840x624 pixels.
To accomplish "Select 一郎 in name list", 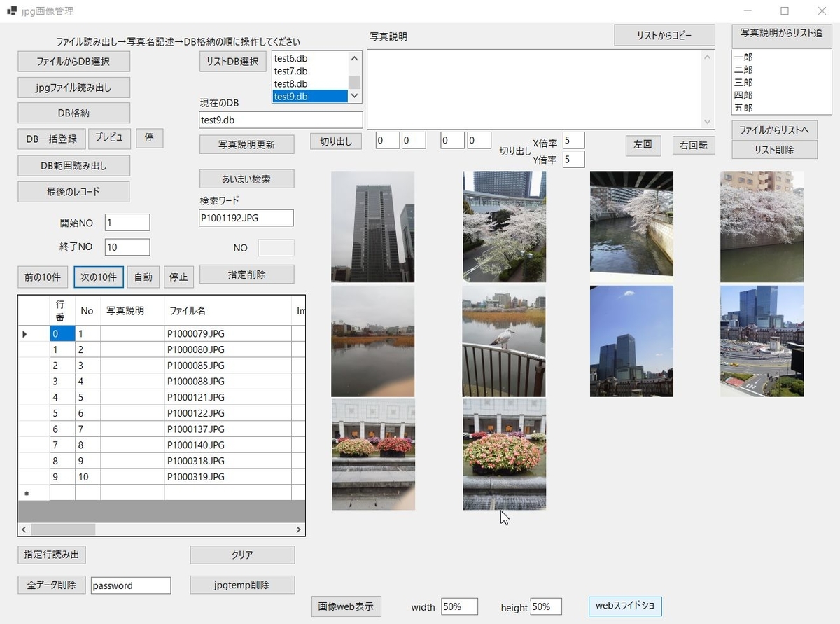I will tap(780, 57).
